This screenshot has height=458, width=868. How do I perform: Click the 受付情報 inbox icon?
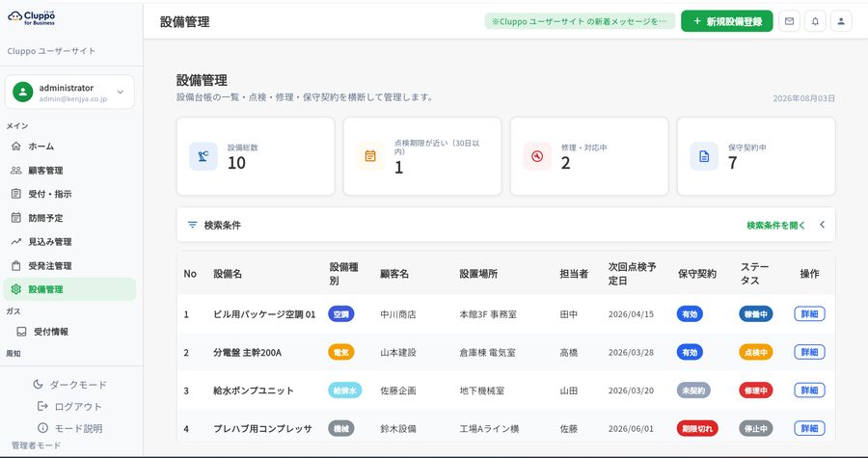pyautogui.click(x=21, y=332)
